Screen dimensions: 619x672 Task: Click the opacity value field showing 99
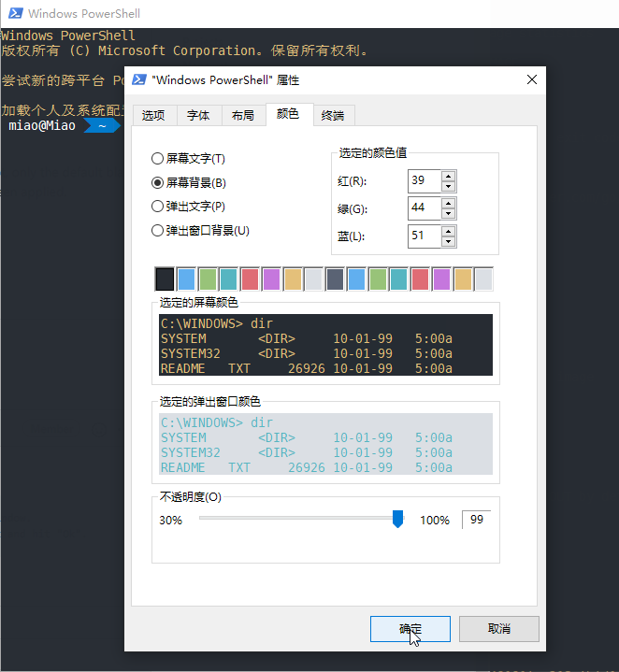pos(476,520)
